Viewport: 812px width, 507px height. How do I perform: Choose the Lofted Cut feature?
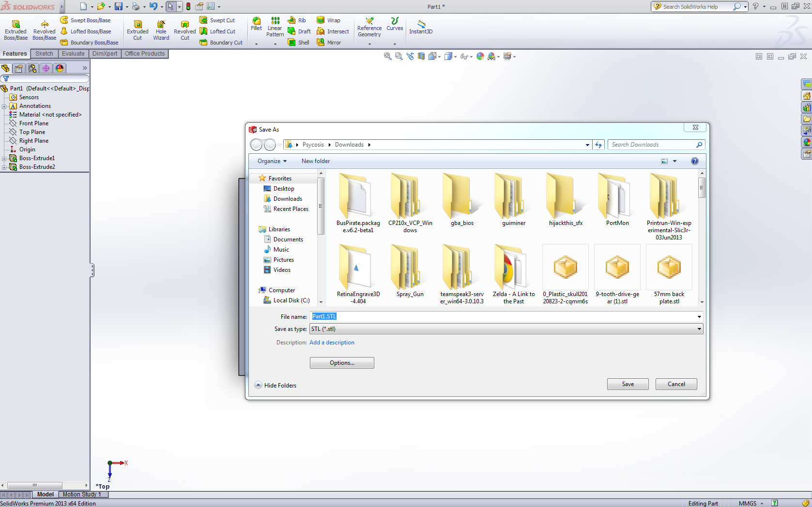tap(217, 31)
